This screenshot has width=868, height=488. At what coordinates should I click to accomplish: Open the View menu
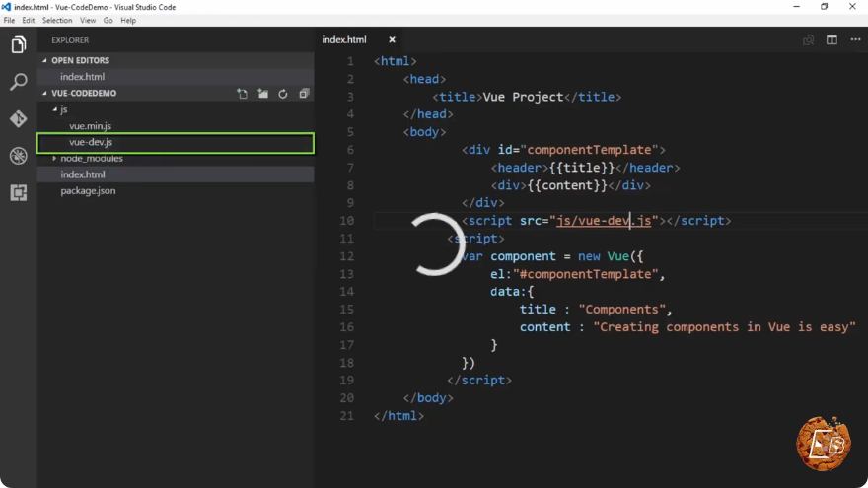click(x=88, y=21)
